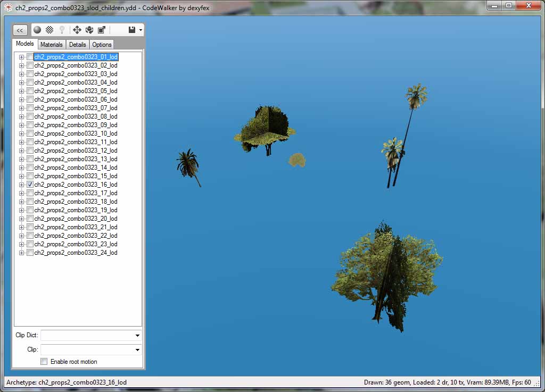
Task: Select ch2_props2_combo0323_18_lod in tree
Action: pyautogui.click(x=76, y=202)
